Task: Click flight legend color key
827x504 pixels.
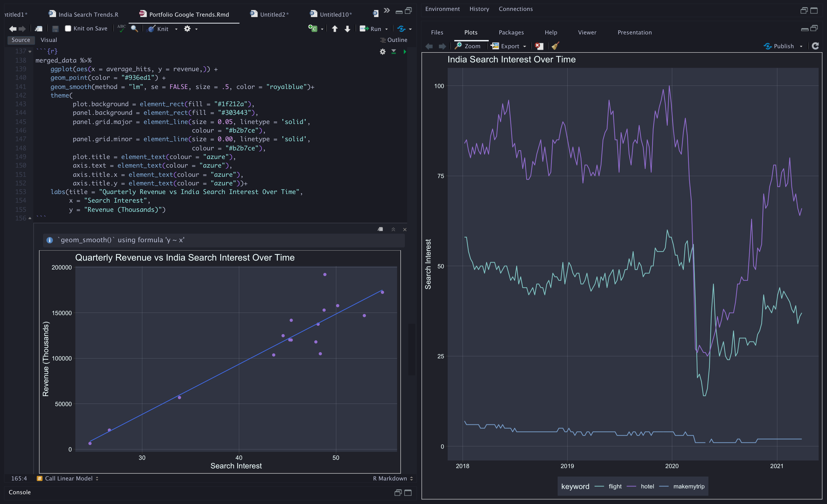Action: pos(599,486)
